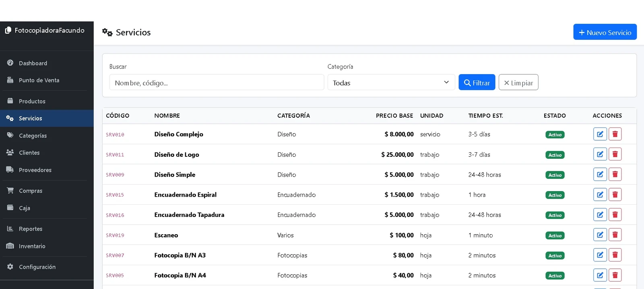Open the Inventario menu item
This screenshot has height=289, width=644.
[47, 246]
